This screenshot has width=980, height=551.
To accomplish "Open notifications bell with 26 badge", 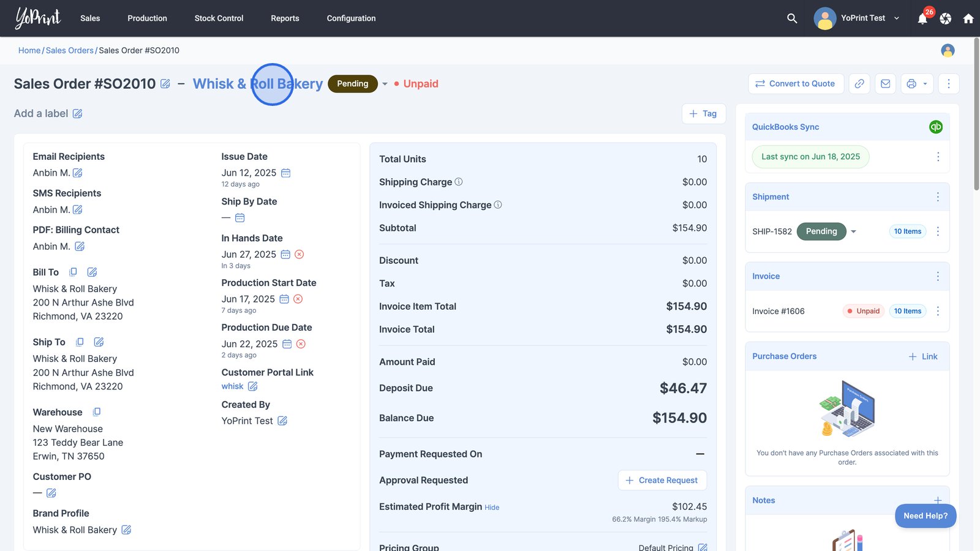I will tap(922, 18).
